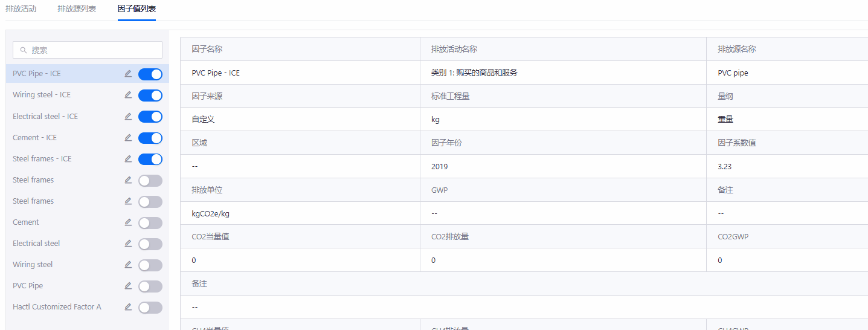Click the 因子系数值 label cell
Screen dimensions: 868x330
pyautogui.click(x=787, y=143)
